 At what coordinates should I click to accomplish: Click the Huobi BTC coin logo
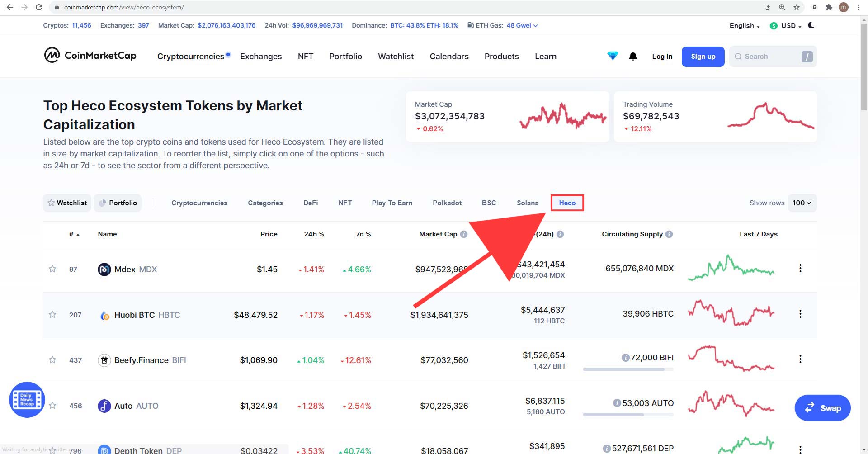[x=104, y=315]
